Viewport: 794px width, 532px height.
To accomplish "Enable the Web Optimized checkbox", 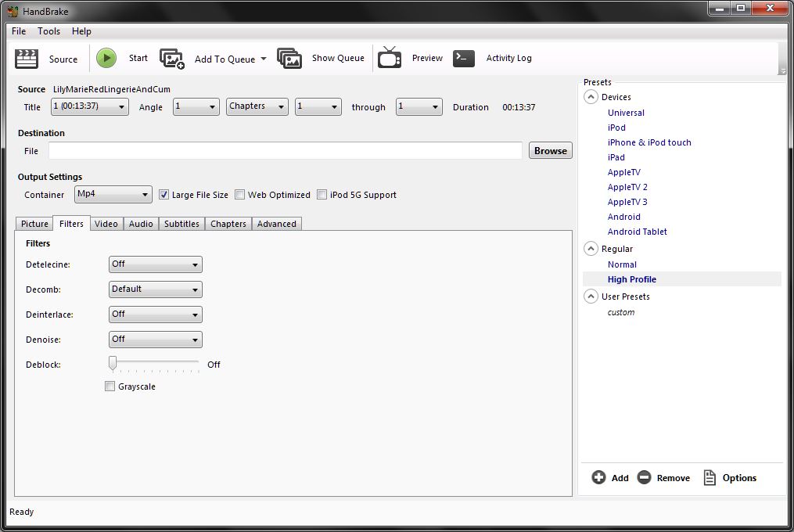I will [239, 195].
